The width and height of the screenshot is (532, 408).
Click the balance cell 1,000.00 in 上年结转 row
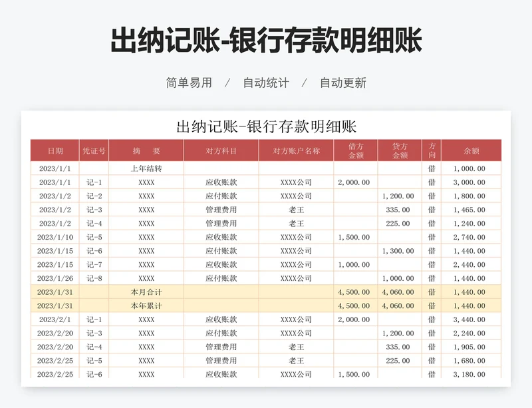point(471,168)
